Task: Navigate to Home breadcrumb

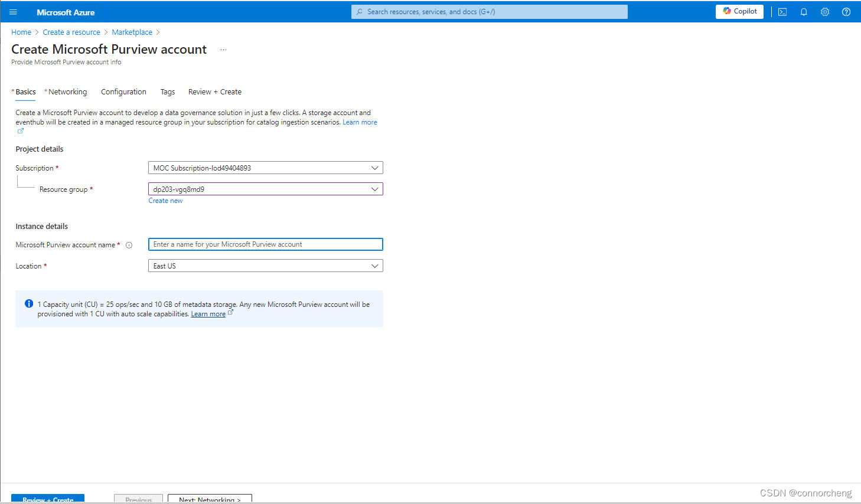Action: tap(21, 32)
